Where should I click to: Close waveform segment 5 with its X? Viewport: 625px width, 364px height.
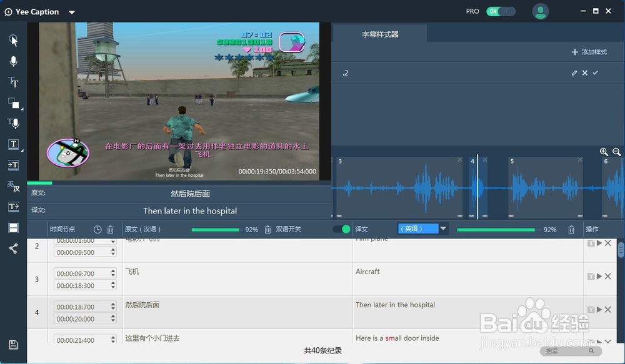580,160
